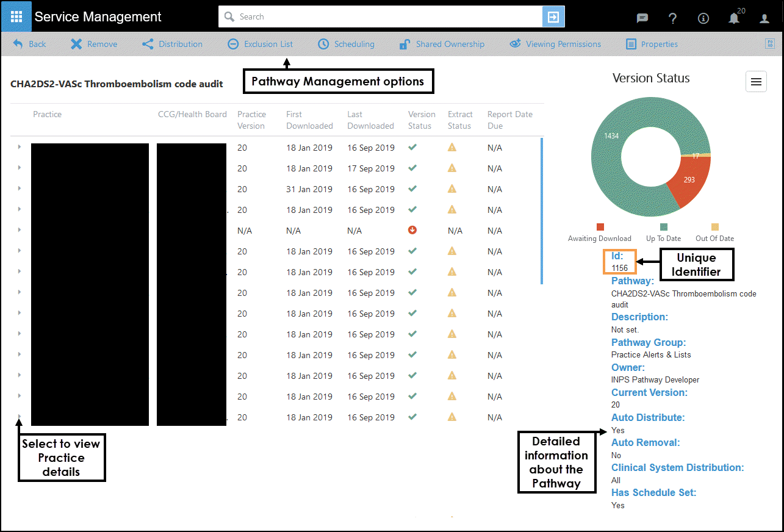Click the chart hamburger menu button
The height and width of the screenshot is (532, 784).
[756, 82]
